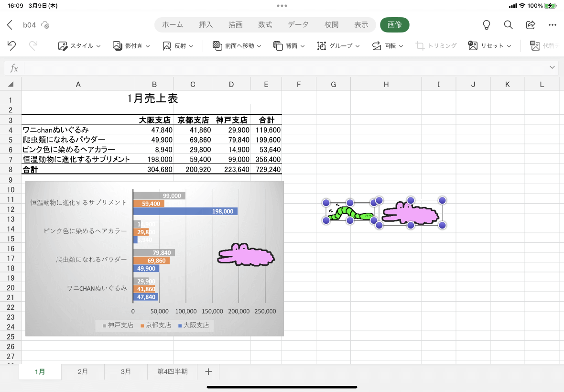Expand the 前面へ移動 dropdown arrow
The image size is (564, 392).
[259, 46]
